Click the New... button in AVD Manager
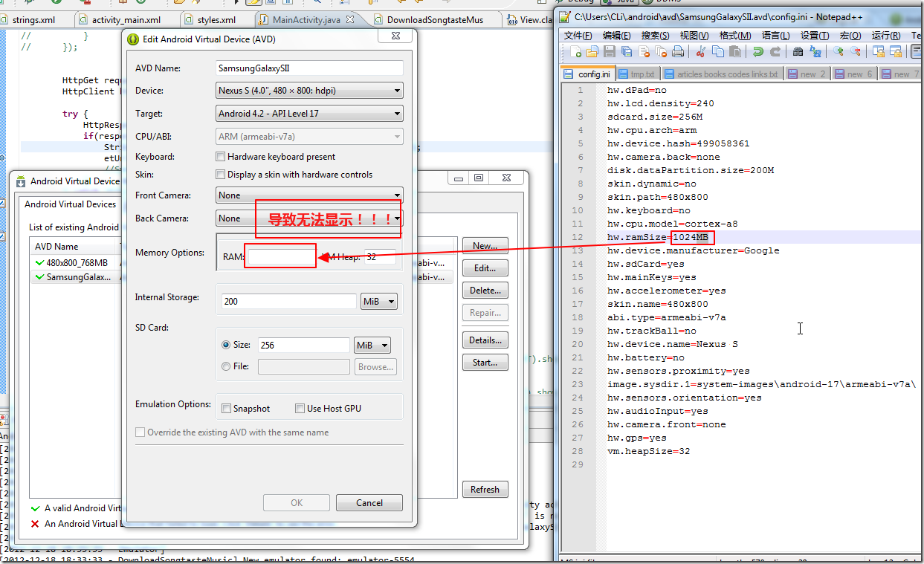 [485, 246]
